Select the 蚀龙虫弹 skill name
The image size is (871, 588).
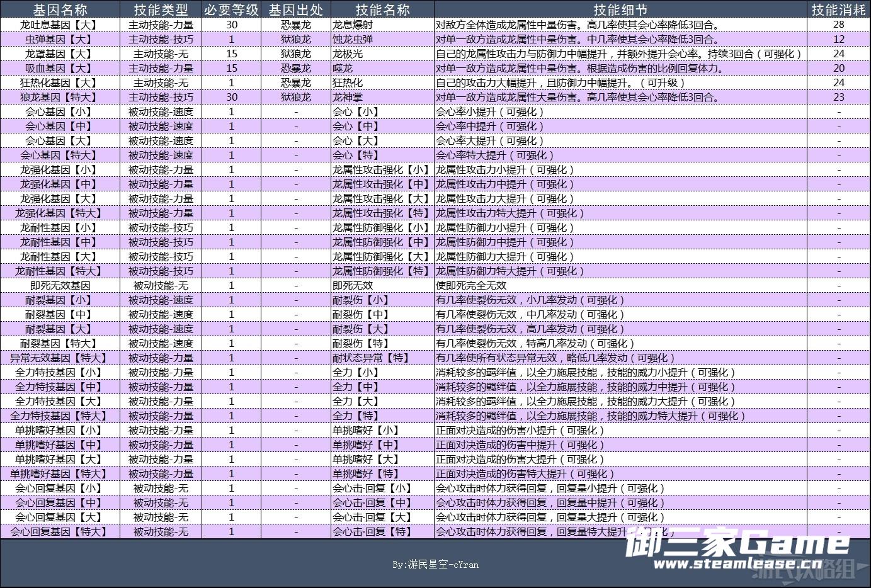(353, 39)
